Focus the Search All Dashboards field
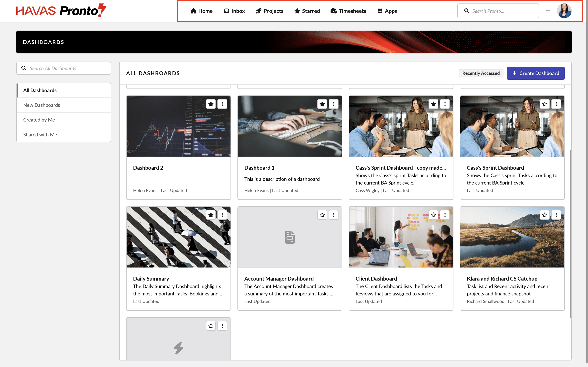Screen dimensions: 588x367 (68, 69)
